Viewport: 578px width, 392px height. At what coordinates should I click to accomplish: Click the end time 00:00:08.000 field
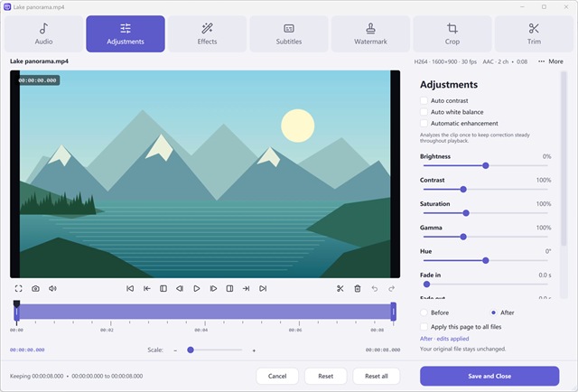click(383, 350)
